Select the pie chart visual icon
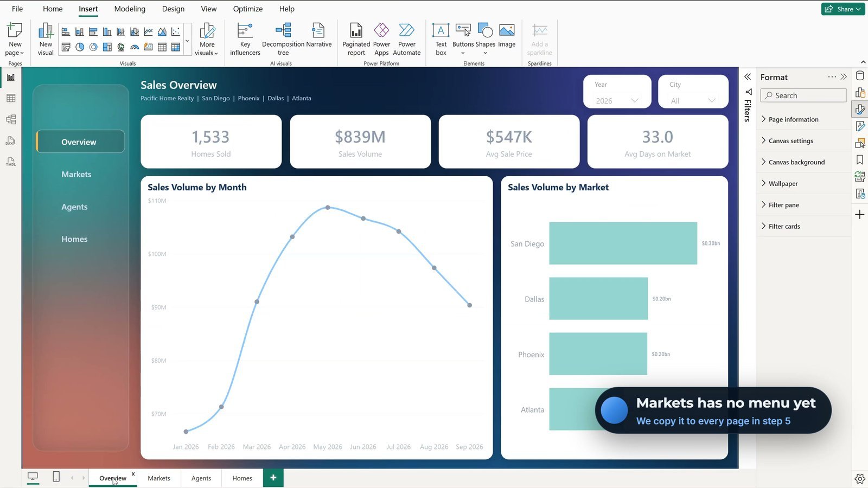 pos(80,47)
